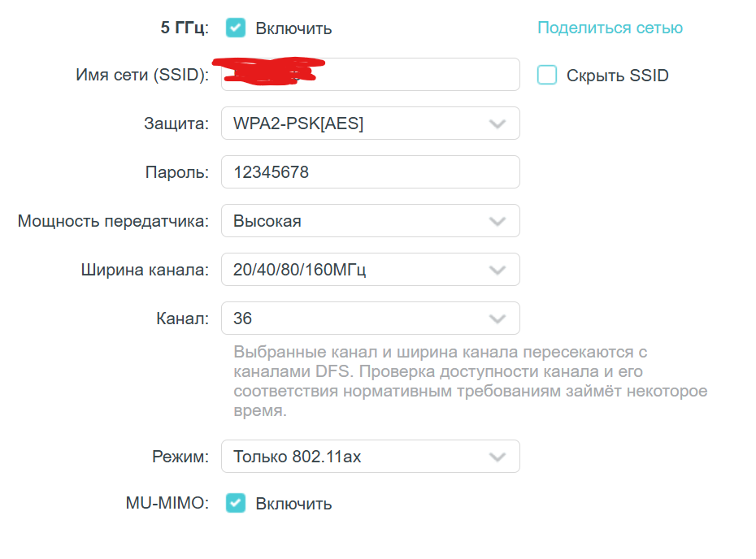Focus the Пароль field containing 12345678
The image size is (756, 559).
[371, 172]
